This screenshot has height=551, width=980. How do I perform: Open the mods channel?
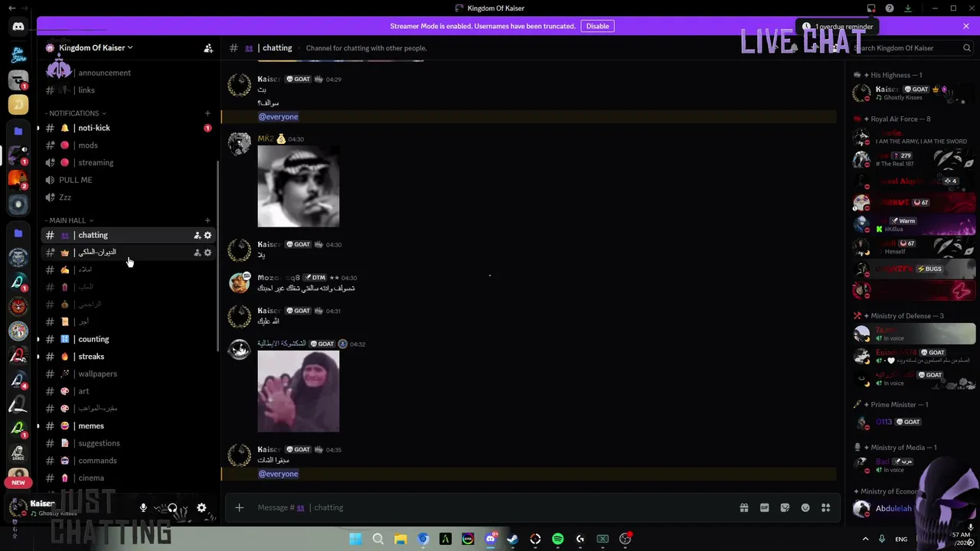pyautogui.click(x=127, y=145)
